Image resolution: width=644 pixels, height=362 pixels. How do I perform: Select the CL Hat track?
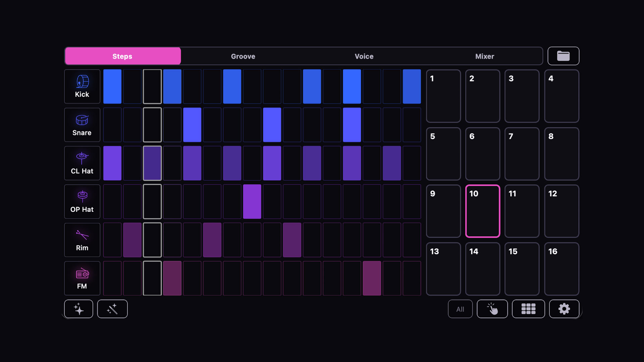82,163
